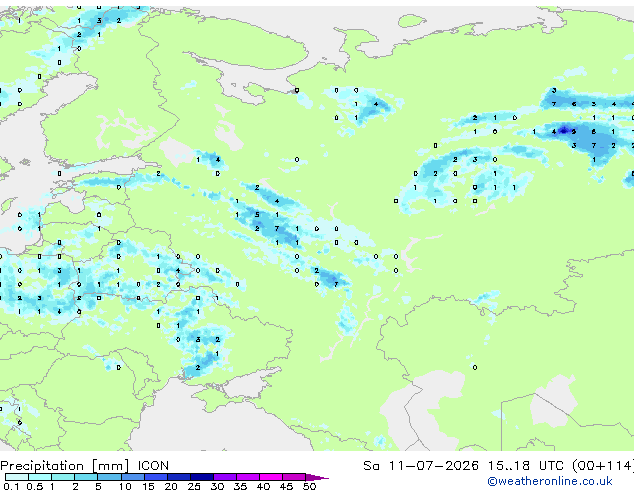This screenshot has height=490, width=634.
Task: Click the legend label '25'
Action: 194,486
